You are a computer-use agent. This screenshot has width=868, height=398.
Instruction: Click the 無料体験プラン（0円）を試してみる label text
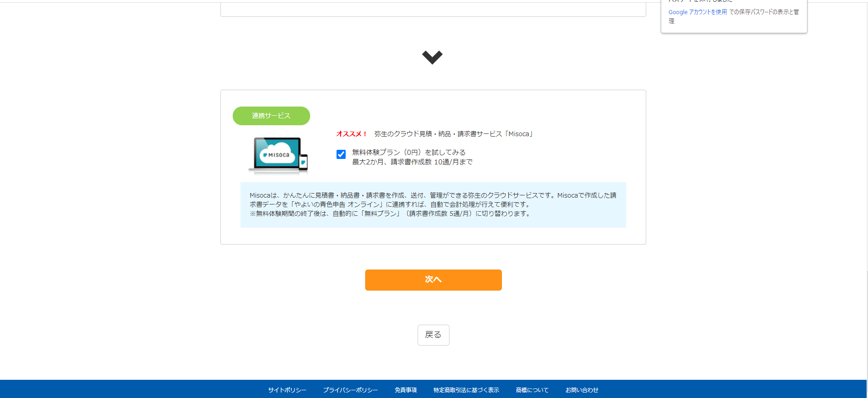(408, 152)
